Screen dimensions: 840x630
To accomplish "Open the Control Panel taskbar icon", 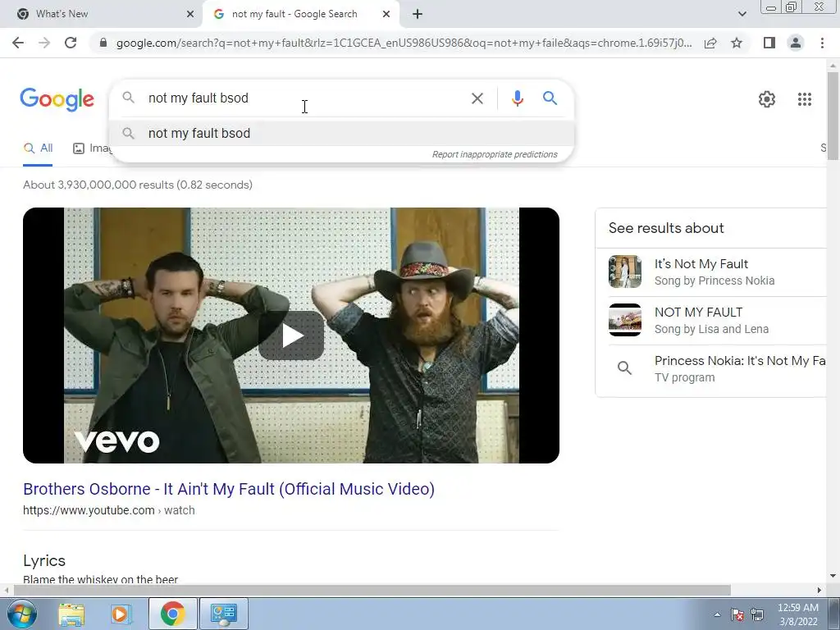I will click(224, 614).
